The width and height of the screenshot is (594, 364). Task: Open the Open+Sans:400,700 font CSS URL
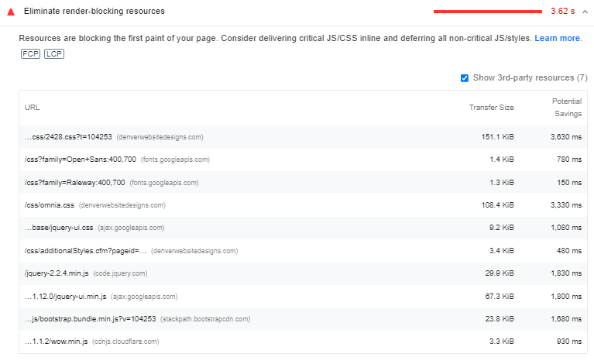81,160
